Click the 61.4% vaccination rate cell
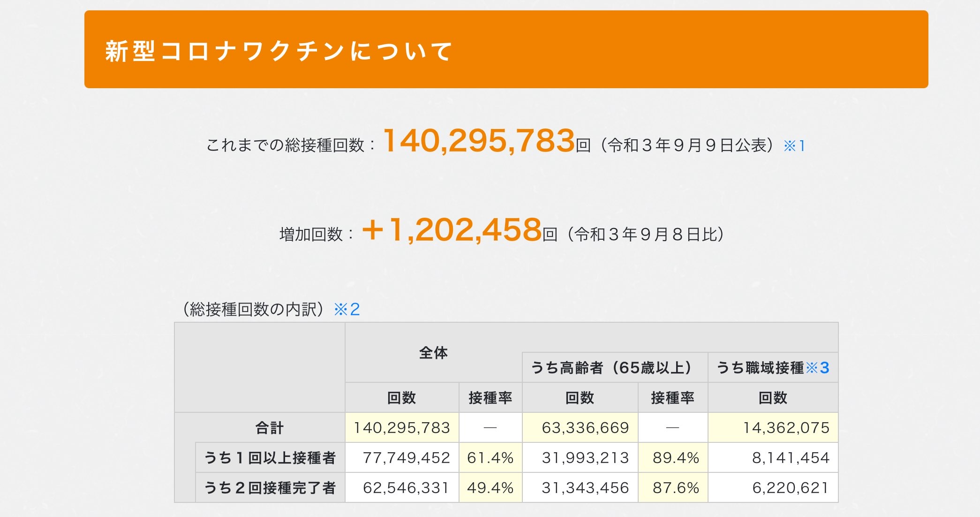The width and height of the screenshot is (980, 517). pos(490,458)
